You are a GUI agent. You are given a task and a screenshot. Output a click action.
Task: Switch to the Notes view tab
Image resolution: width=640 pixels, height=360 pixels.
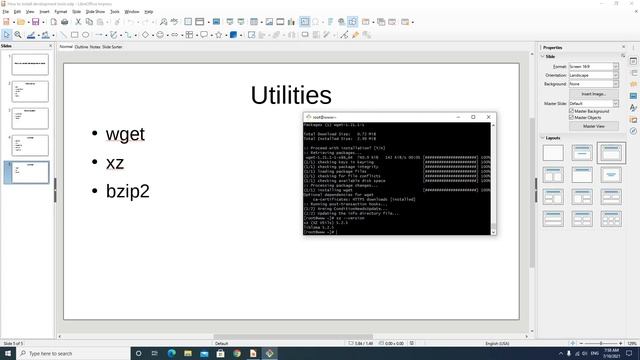(95, 47)
